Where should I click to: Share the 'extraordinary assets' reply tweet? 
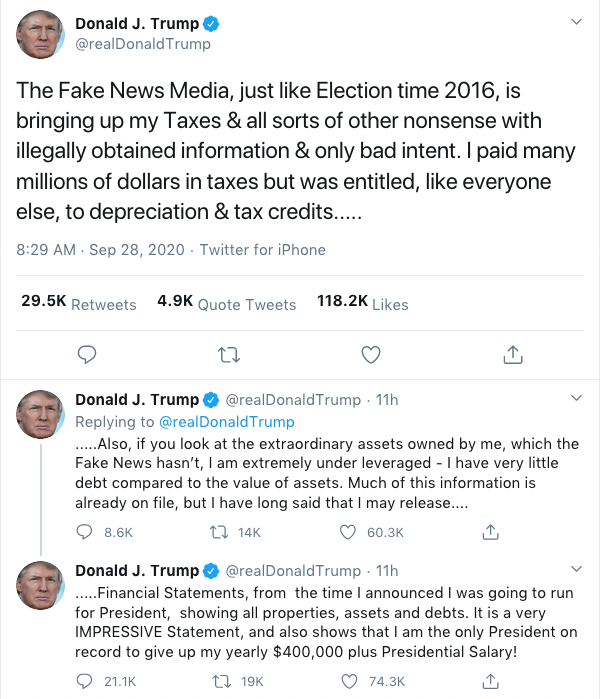click(x=490, y=532)
